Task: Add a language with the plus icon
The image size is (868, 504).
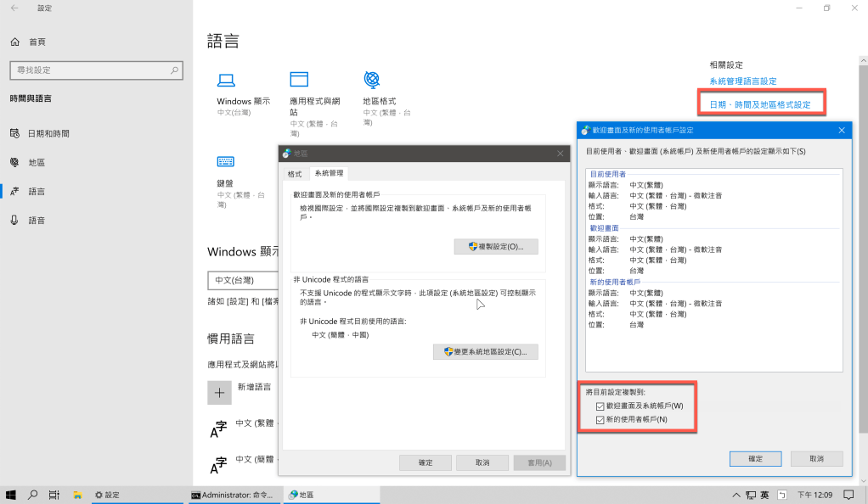Action: 219,393
